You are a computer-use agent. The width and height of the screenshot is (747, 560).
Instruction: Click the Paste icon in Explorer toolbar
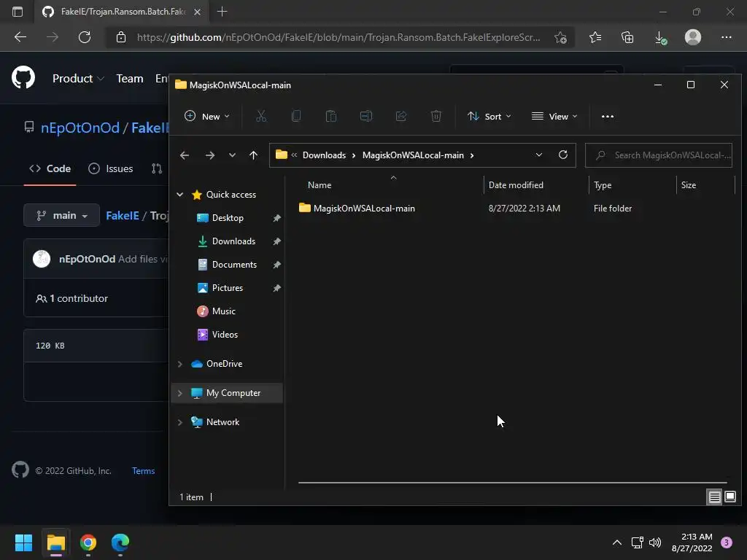(331, 116)
